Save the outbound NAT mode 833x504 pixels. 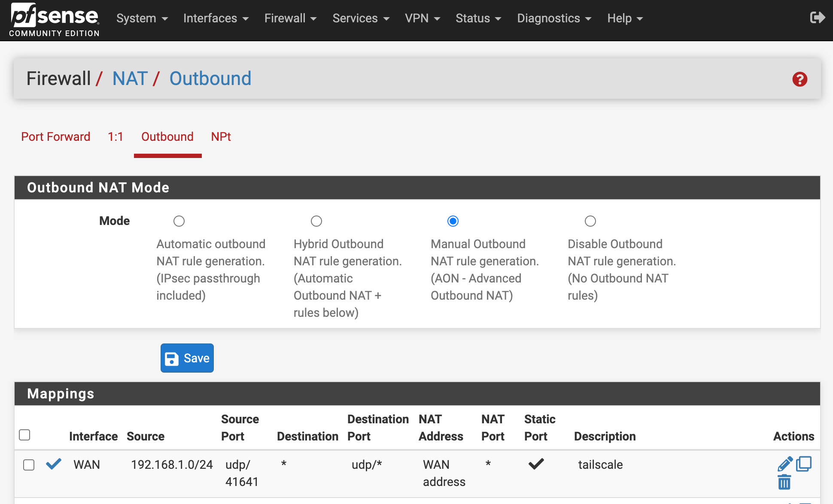pyautogui.click(x=187, y=358)
